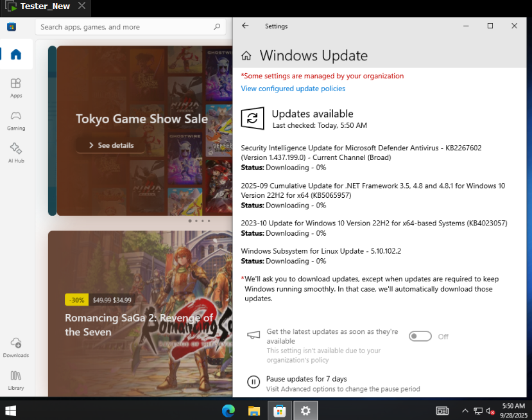Click Windows Subsystem for Linux Update entry
This screenshot has height=420, width=532.
point(321,256)
